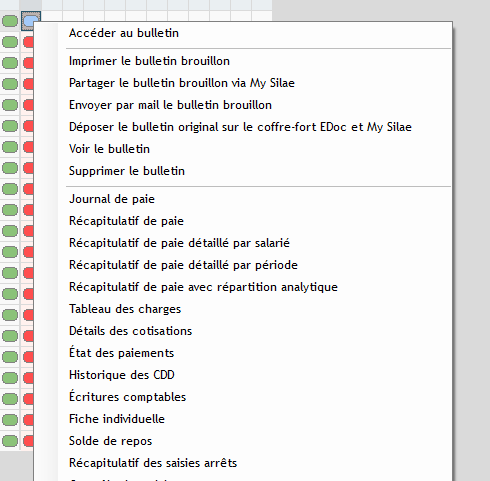Select Tableau des charges
This screenshot has height=481, width=490.
click(x=125, y=309)
